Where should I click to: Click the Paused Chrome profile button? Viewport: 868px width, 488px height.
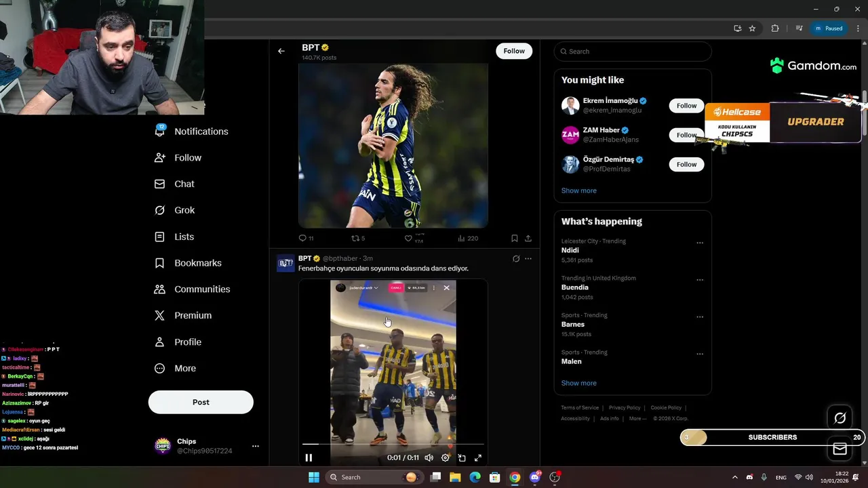click(829, 28)
